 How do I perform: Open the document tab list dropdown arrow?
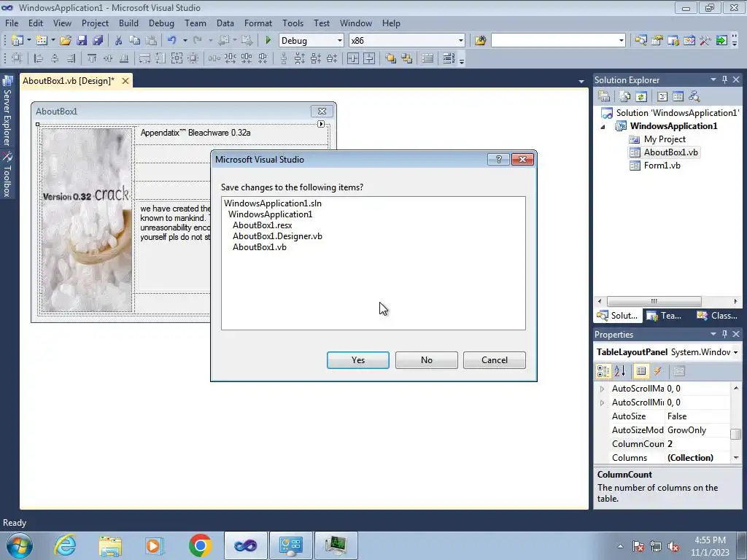[x=581, y=82]
